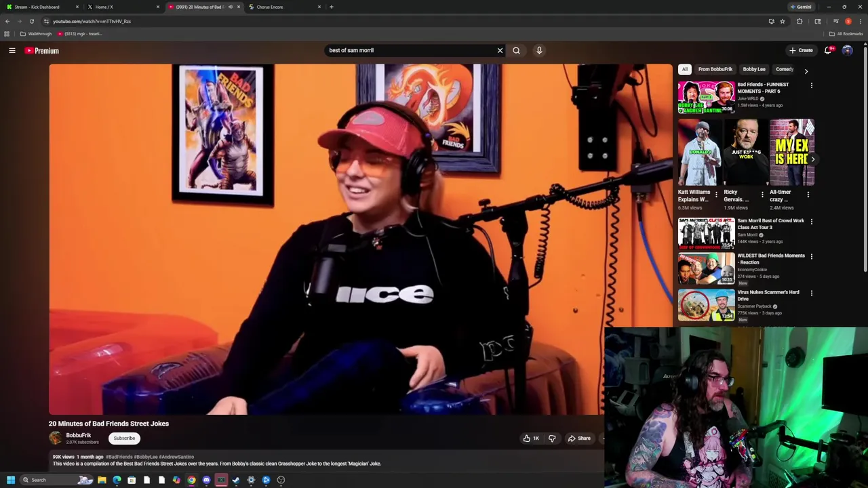The height and width of the screenshot is (488, 868).
Task: Open options for Ricky Gervais short
Action: pyautogui.click(x=762, y=195)
